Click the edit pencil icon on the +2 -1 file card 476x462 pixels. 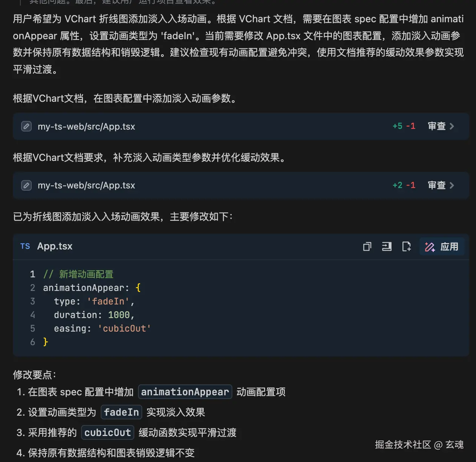coord(26,185)
